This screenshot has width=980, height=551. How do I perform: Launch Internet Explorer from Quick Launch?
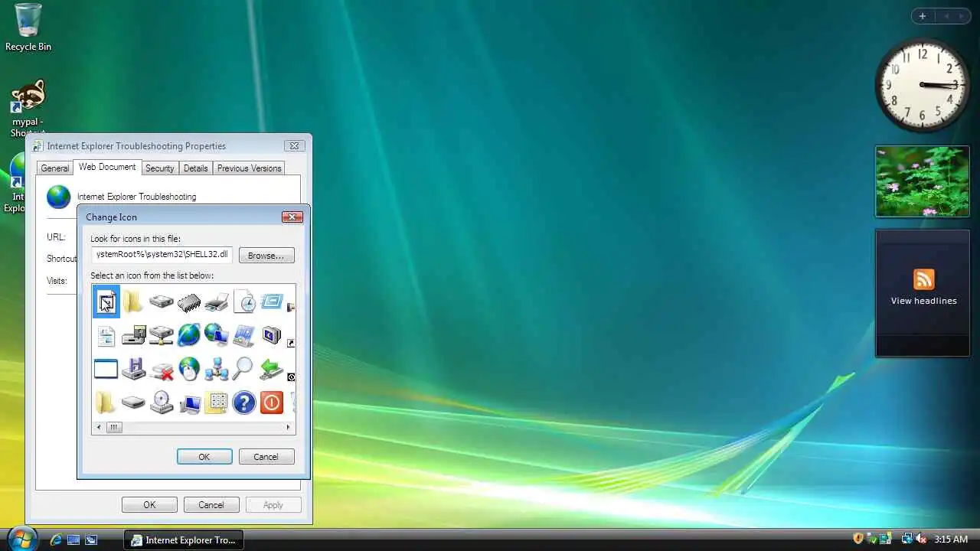click(56, 540)
